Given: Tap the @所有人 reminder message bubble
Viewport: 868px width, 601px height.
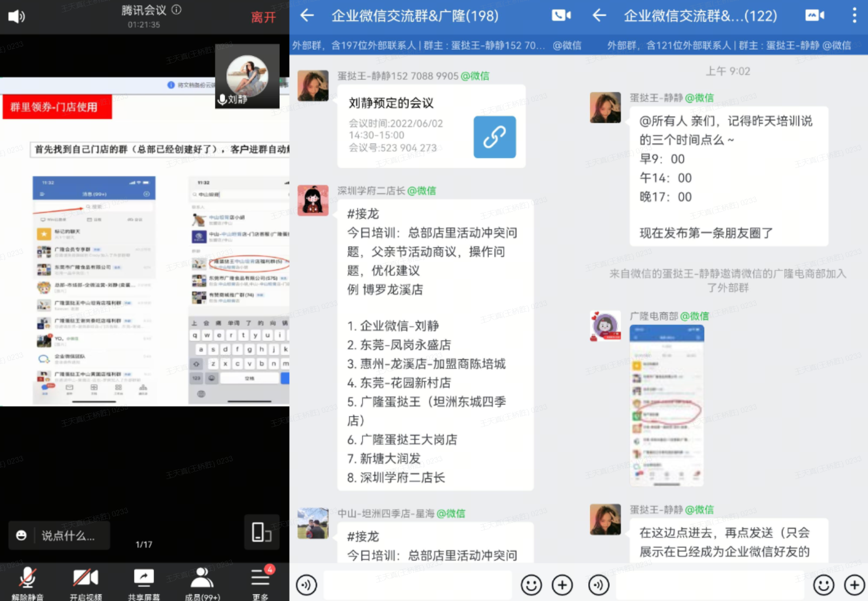Looking at the screenshot, I should point(729,176).
